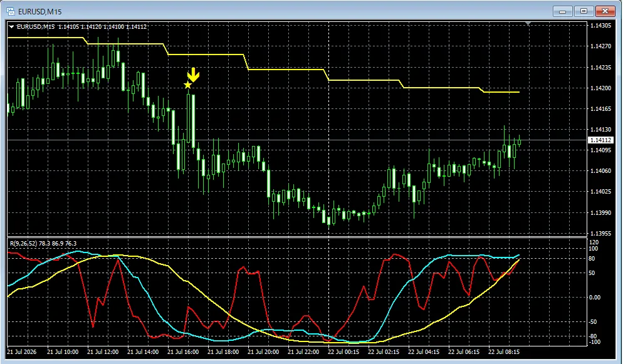
Task: Click time axis label 22 Jul 00:15
Action: coord(343,351)
